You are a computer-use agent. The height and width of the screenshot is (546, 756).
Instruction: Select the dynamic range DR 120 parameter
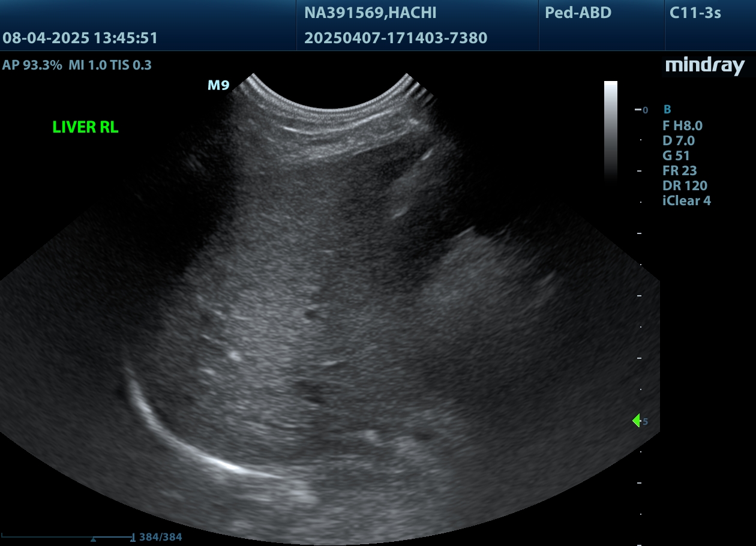[685, 185]
